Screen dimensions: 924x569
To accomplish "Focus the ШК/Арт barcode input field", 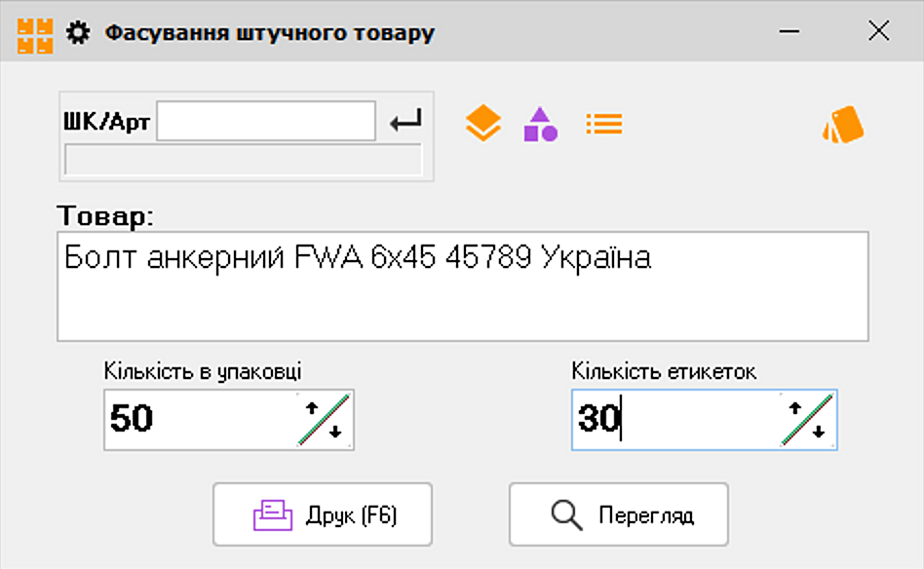I will pyautogui.click(x=265, y=122).
